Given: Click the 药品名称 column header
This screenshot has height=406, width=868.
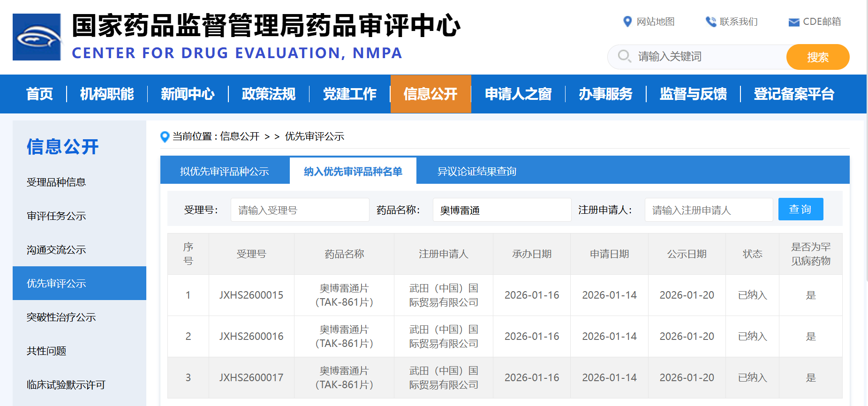Looking at the screenshot, I should [344, 254].
